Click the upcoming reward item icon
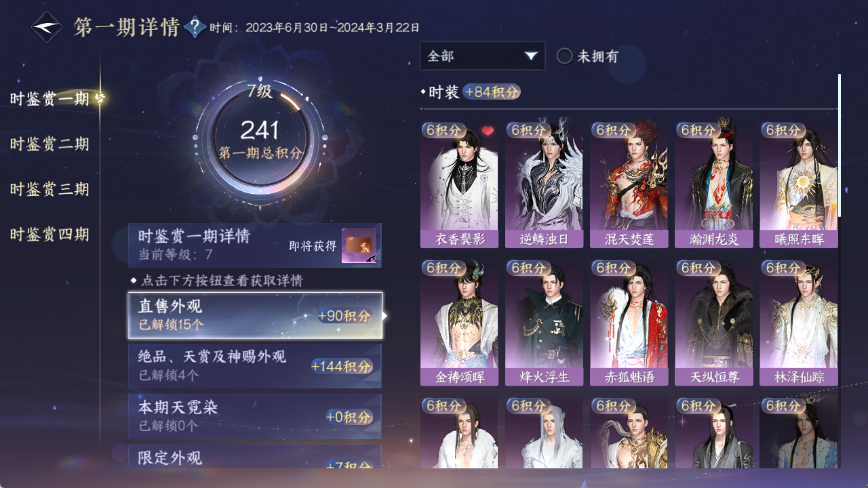Screen dimensions: 868x488 point(359,246)
